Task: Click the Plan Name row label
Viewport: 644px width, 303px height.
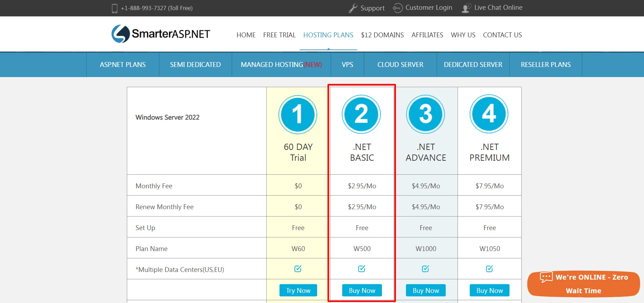Action: coord(152,249)
